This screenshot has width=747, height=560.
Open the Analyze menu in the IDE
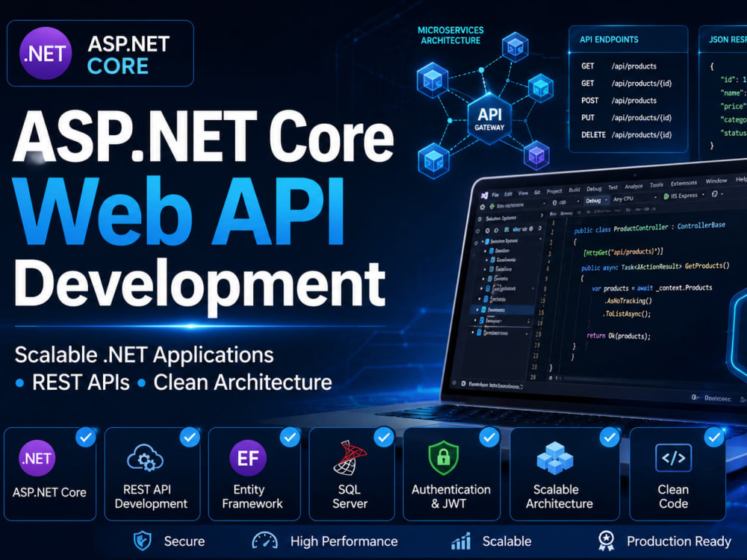633,186
